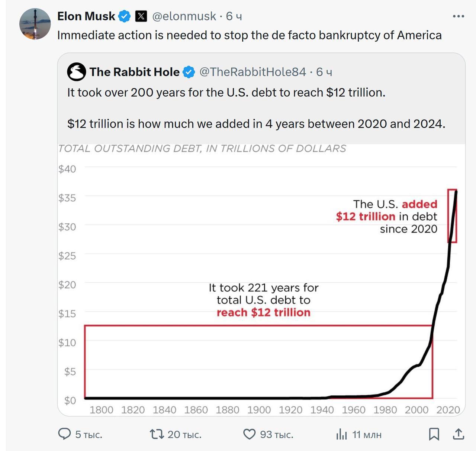Screen dimensions: 476x451
Task: Click Elon Musk's profile avatar
Action: click(35, 24)
